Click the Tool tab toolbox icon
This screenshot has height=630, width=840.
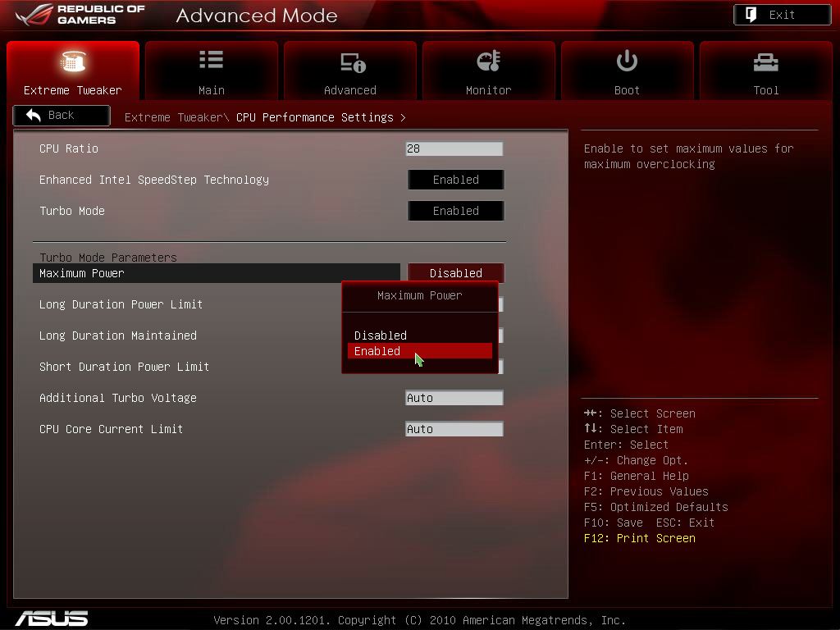coord(765,62)
